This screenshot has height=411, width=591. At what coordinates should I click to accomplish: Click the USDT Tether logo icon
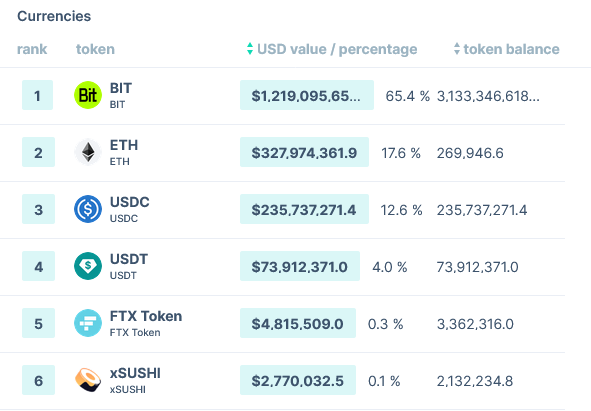click(88, 266)
